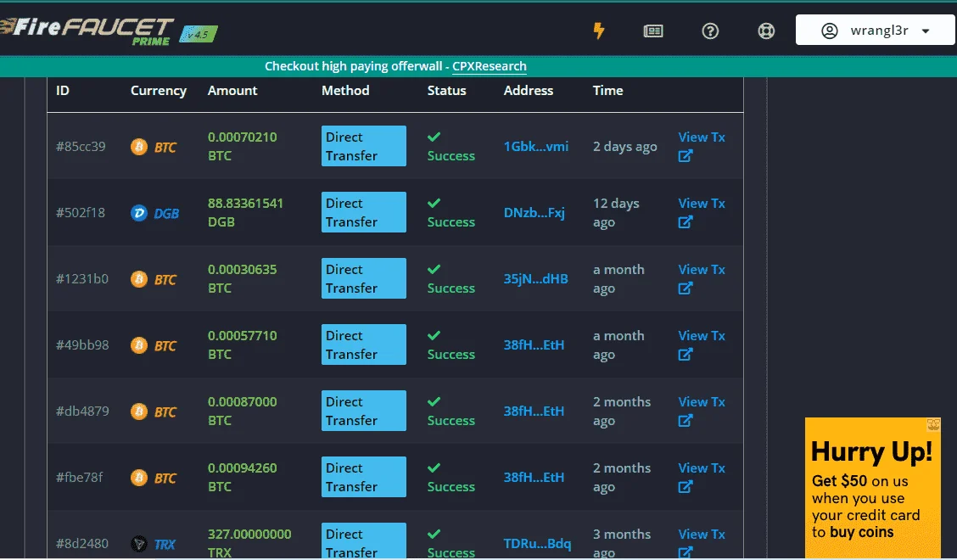
Task: Open View Tx link for #fbe78f
Action: [x=702, y=468]
